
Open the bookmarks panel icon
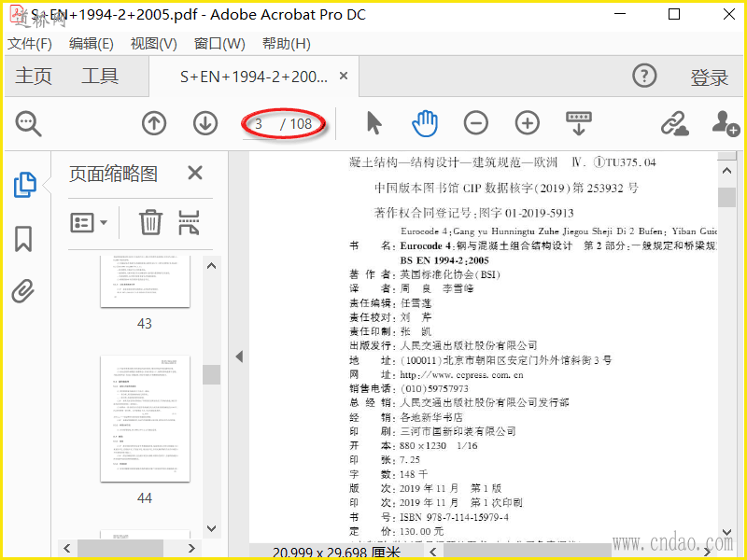(x=23, y=239)
